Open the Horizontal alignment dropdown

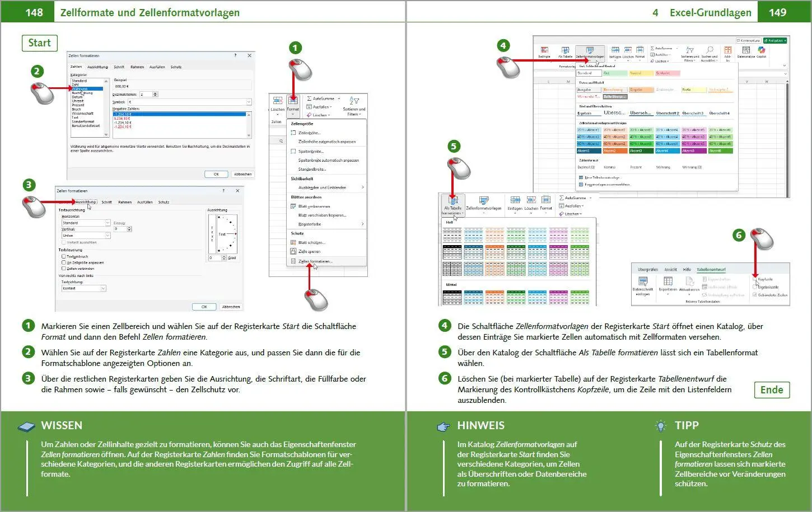[x=86, y=223]
